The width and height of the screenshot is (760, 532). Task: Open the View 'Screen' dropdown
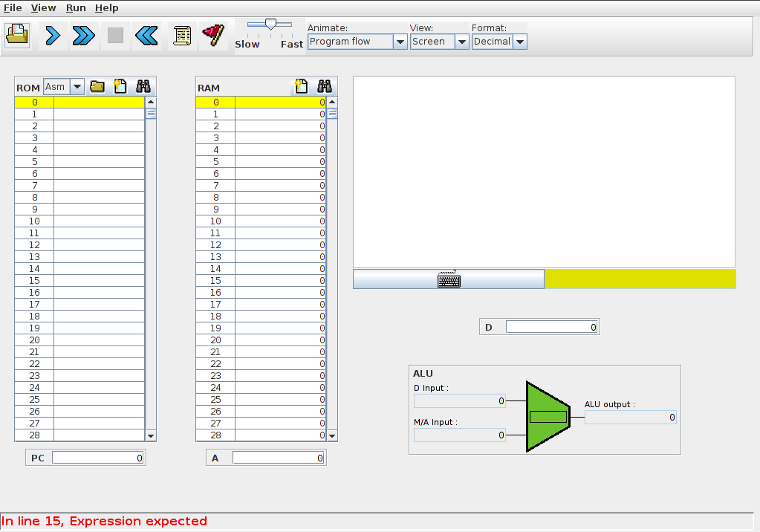click(461, 42)
